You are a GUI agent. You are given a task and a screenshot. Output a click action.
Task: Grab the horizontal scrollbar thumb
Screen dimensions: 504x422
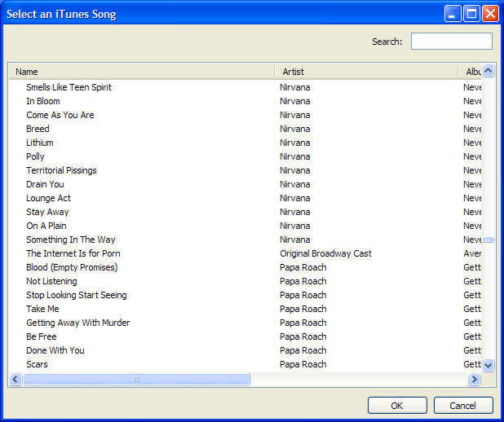136,380
